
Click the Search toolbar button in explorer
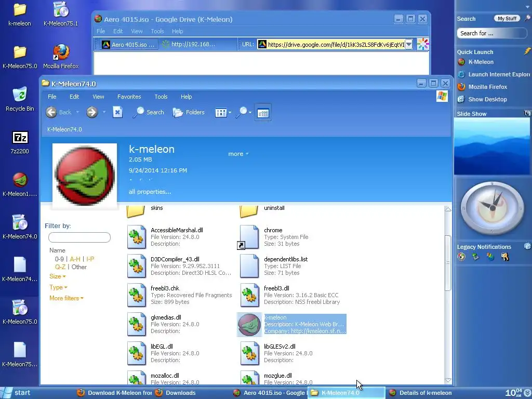pyautogui.click(x=148, y=112)
